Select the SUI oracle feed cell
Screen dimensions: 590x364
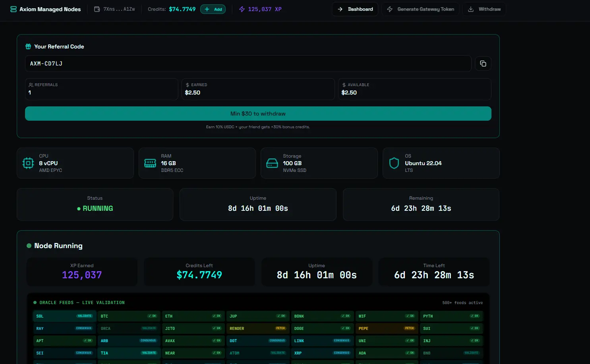pos(451,329)
